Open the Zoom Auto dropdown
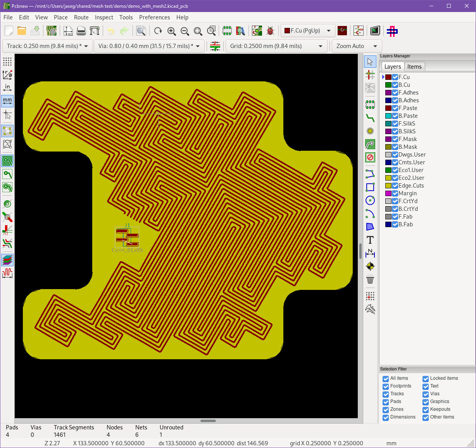 (357, 46)
